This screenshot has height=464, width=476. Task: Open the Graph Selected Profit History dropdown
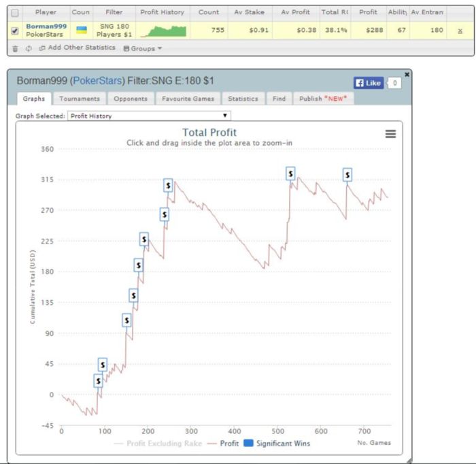[149, 116]
